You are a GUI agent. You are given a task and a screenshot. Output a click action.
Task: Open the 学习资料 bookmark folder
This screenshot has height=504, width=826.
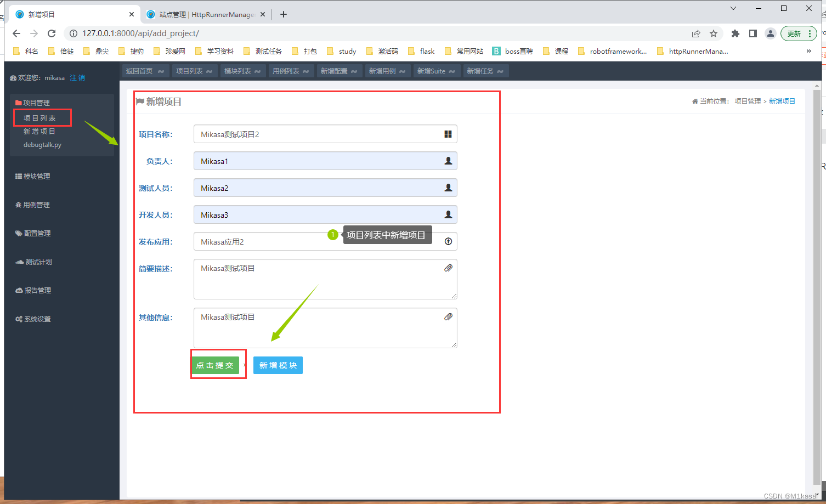(214, 51)
